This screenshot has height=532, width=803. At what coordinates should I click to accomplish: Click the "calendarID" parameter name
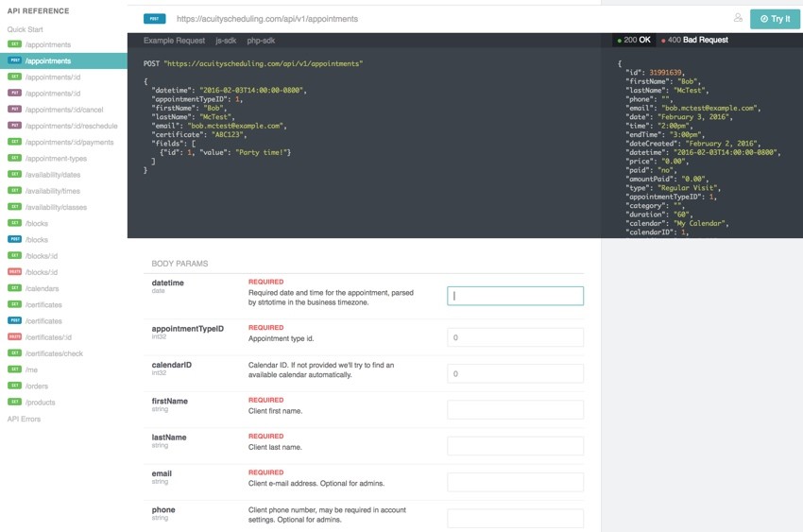(x=172, y=365)
